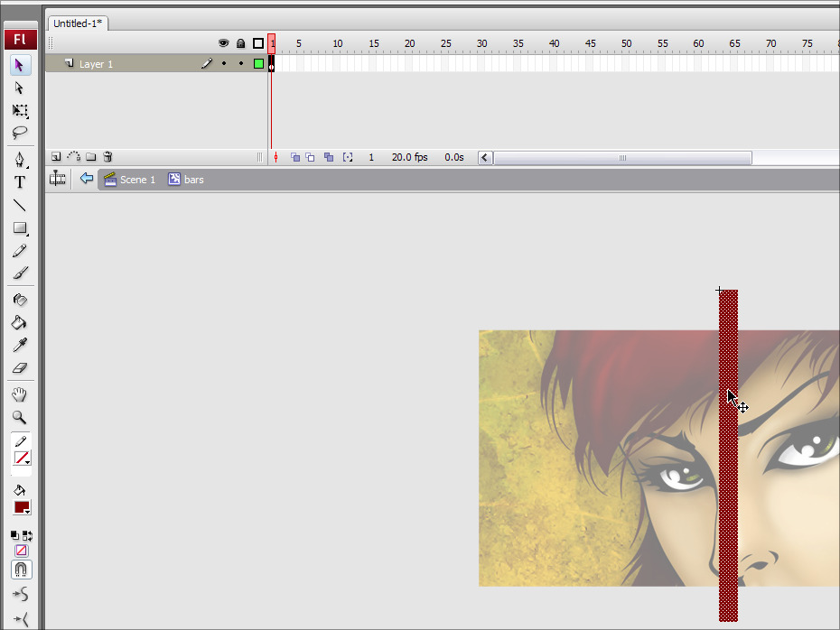The image size is (840, 630).
Task: Go to Scene 1 in breadcrumb
Action: click(129, 180)
